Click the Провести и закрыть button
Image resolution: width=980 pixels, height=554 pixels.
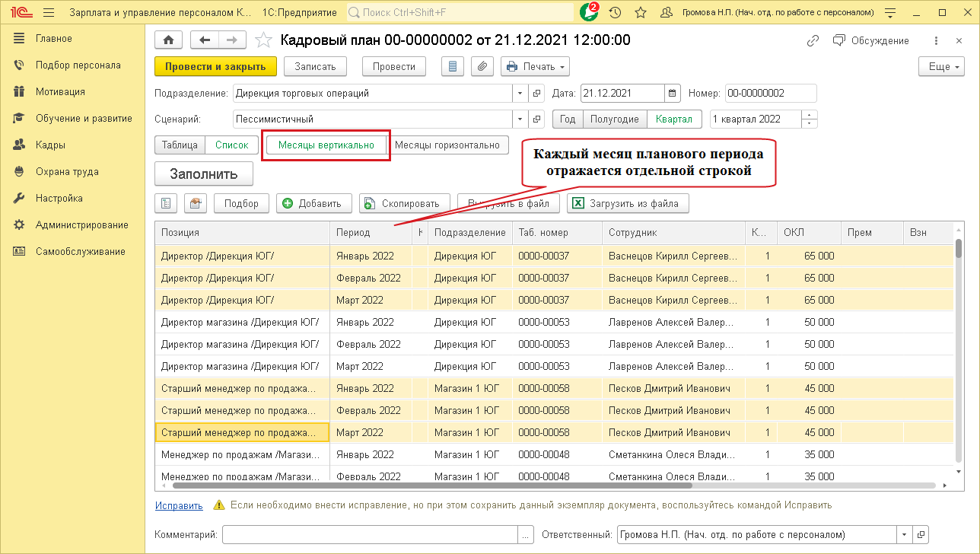click(215, 66)
